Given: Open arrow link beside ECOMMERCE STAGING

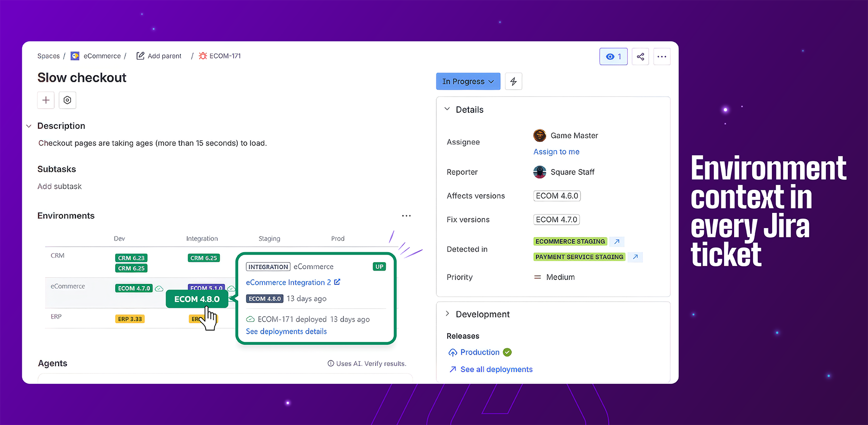Looking at the screenshot, I should coord(617,241).
